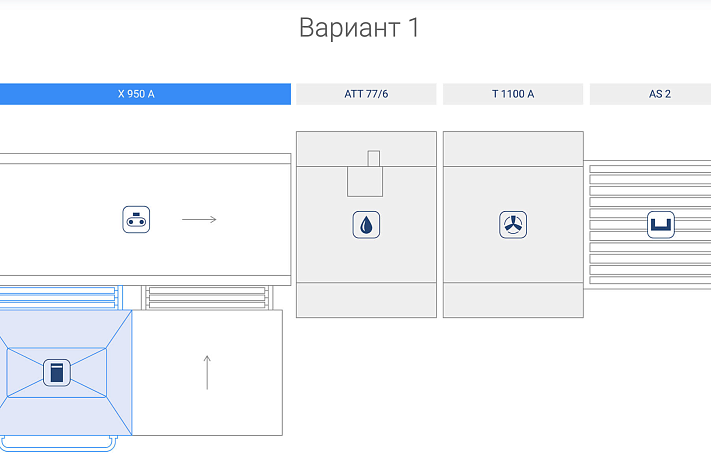Select the X 950 A tab
The height and width of the screenshot is (474, 711).
145,94
